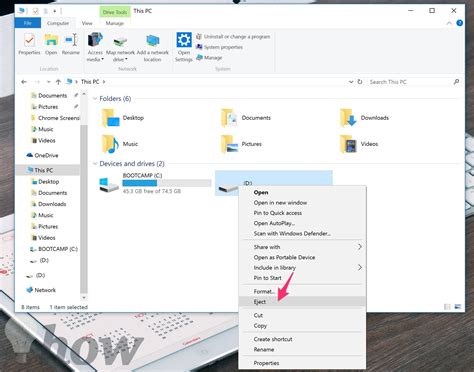
Task: Choose Eject in context menu
Action: [x=302, y=302]
